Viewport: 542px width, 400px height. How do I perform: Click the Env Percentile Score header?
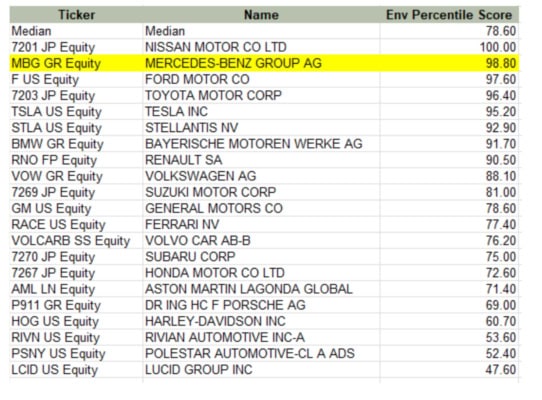pos(449,15)
